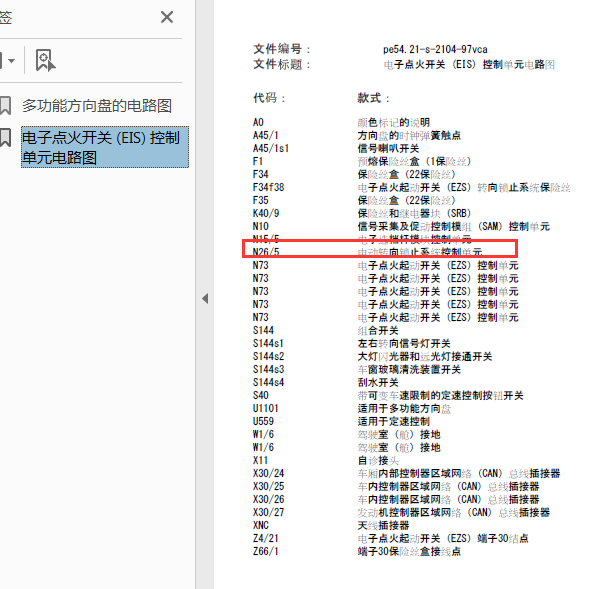Click the 代码 column header
601x589 pixels.
coord(269,98)
